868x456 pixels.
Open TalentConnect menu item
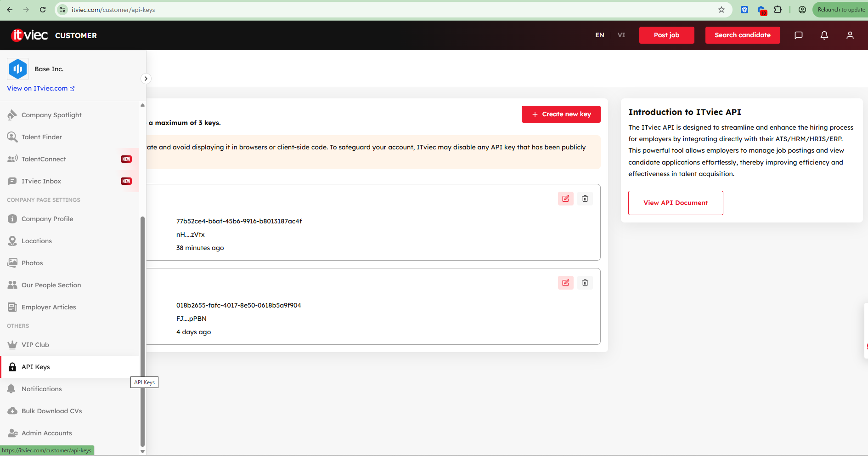point(70,159)
